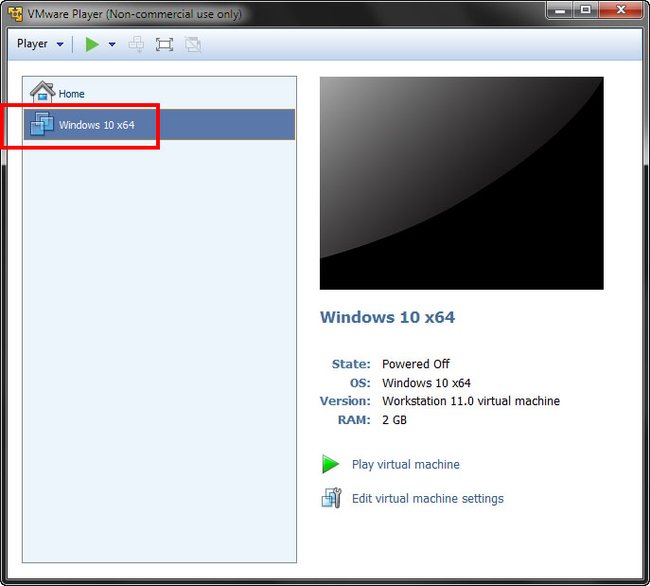The image size is (650, 586).
Task: Enter full screen mode toolbar icon
Action: point(164,44)
